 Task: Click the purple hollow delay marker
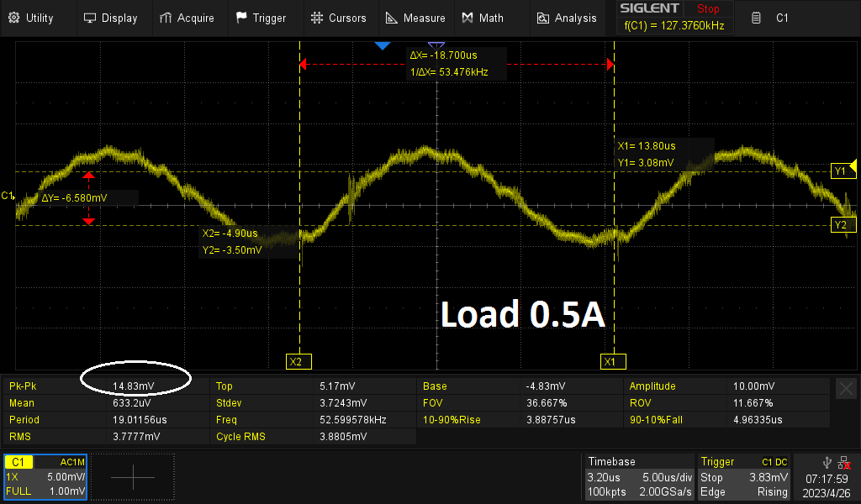(x=436, y=46)
